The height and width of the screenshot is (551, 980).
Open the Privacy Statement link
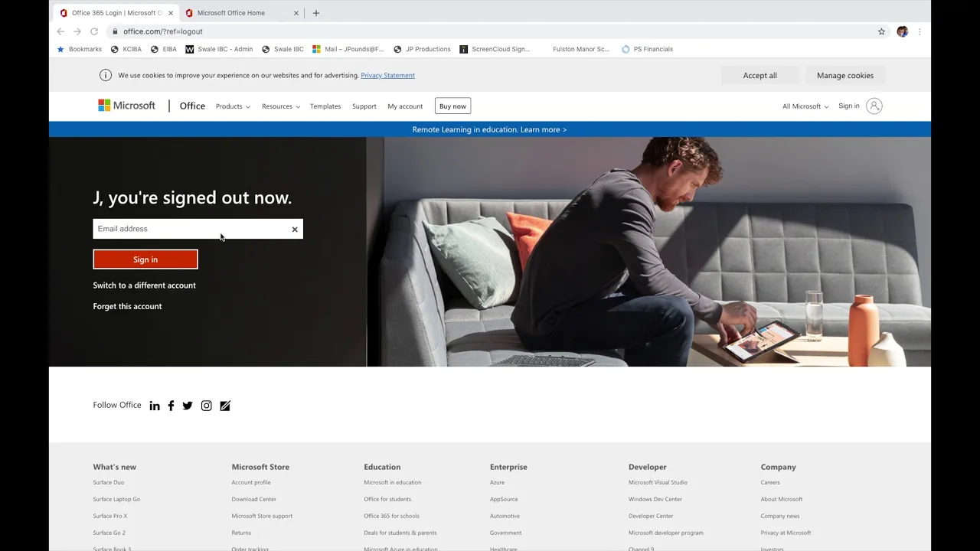[387, 75]
